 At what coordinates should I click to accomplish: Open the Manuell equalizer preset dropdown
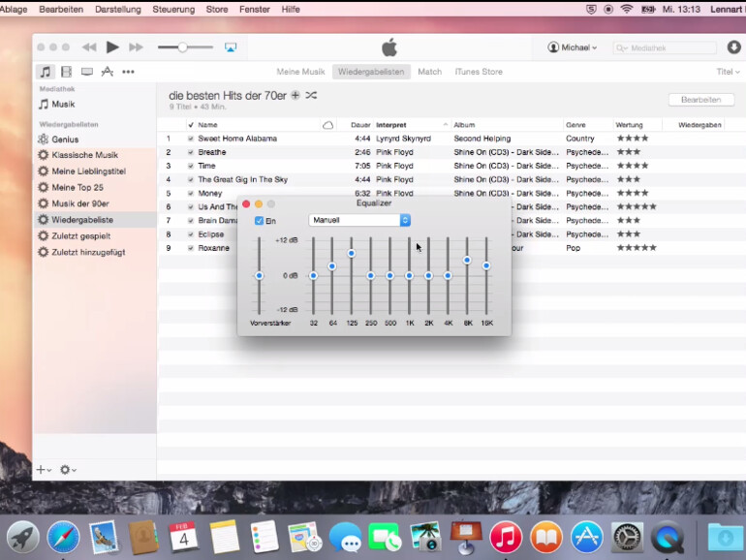[359, 220]
